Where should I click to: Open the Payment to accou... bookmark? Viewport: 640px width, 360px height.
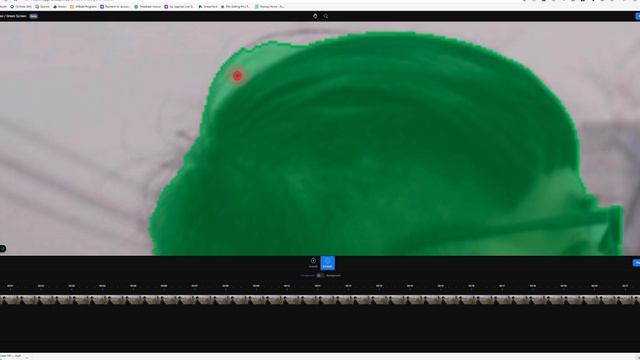(115, 7)
